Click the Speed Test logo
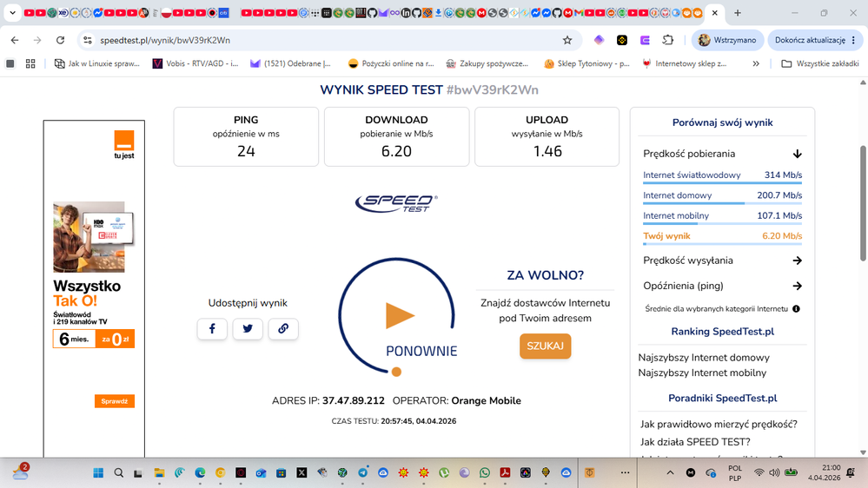The width and height of the screenshot is (868, 488). click(396, 203)
